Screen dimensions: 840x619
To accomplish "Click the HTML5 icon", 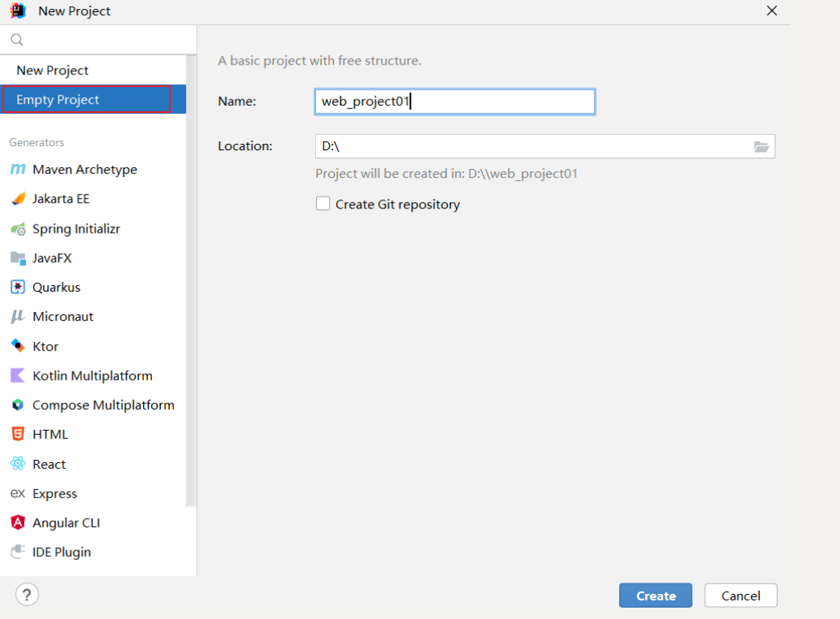I will pos(17,434).
